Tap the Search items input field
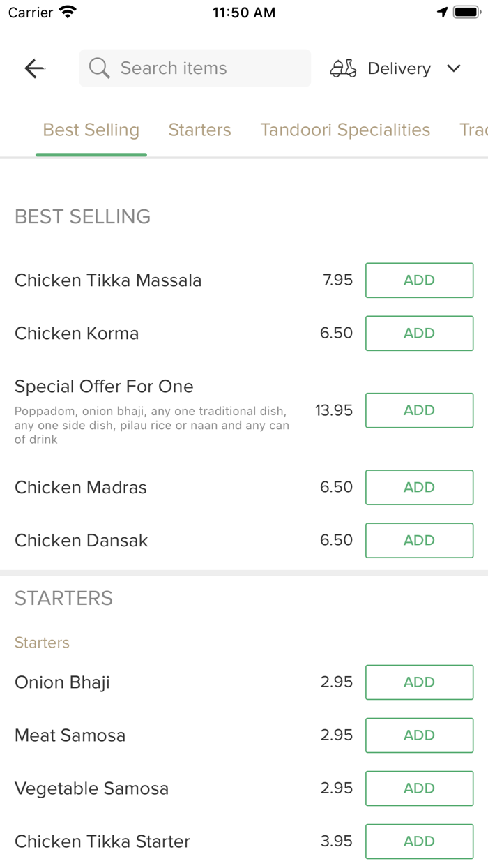Image resolution: width=488 pixels, height=868 pixels. coord(195,68)
